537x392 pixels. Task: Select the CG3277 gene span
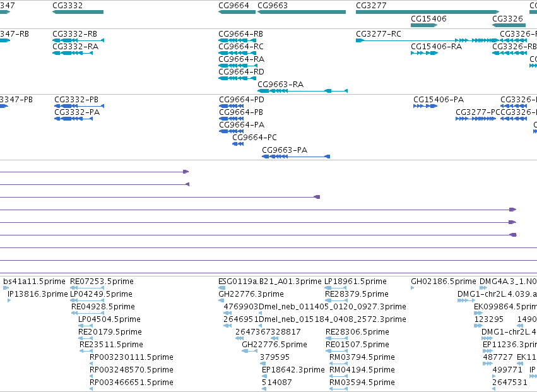pyautogui.click(x=427, y=12)
